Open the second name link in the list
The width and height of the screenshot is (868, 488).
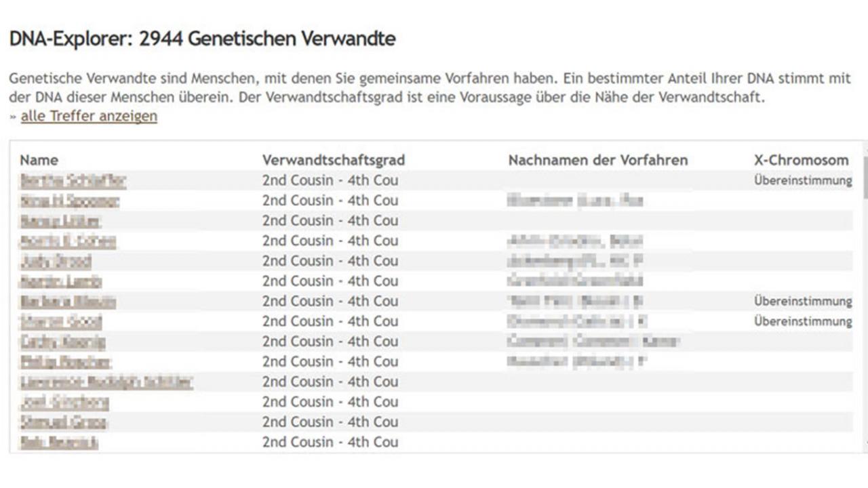pyautogui.click(x=69, y=201)
